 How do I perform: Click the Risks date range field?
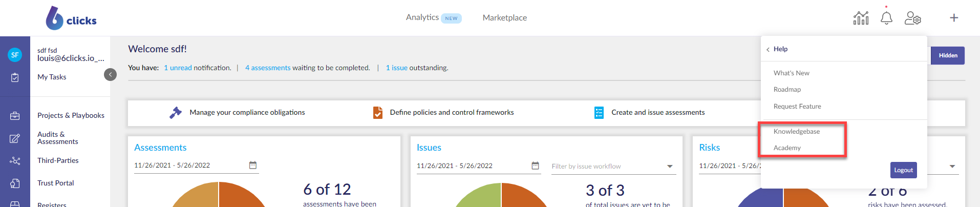[x=730, y=166]
